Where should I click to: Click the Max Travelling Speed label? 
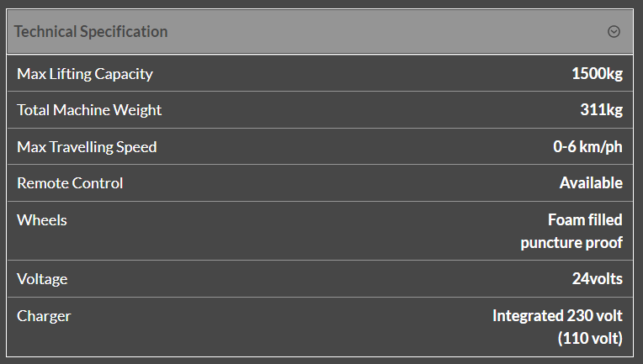tap(87, 147)
